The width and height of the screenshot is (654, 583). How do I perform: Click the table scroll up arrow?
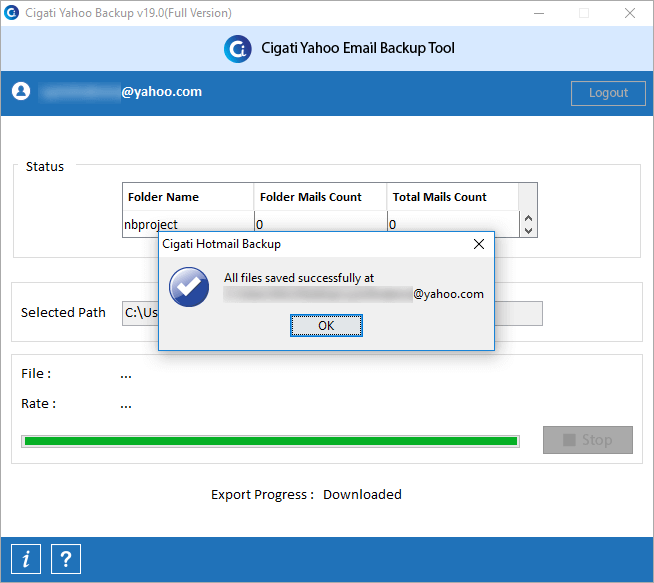coord(528,218)
